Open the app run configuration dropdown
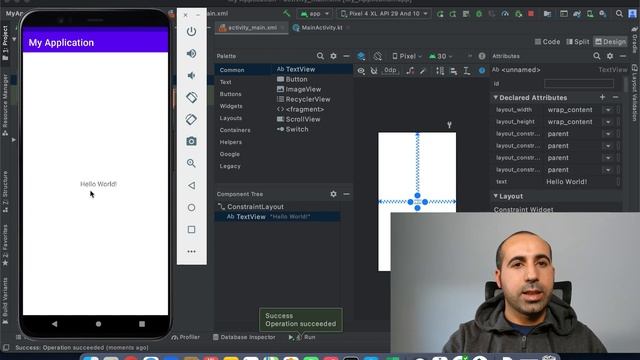The width and height of the screenshot is (640, 360). [x=315, y=13]
